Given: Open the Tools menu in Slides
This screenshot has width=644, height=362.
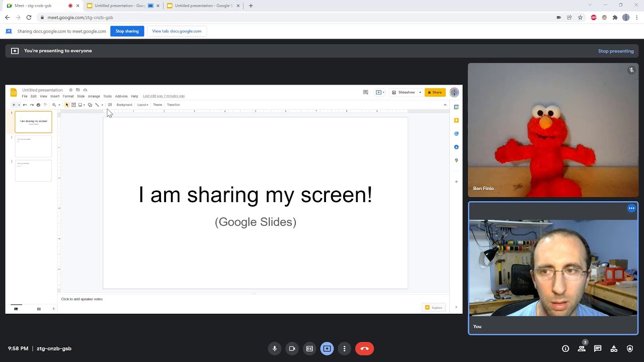Looking at the screenshot, I should 107,96.
